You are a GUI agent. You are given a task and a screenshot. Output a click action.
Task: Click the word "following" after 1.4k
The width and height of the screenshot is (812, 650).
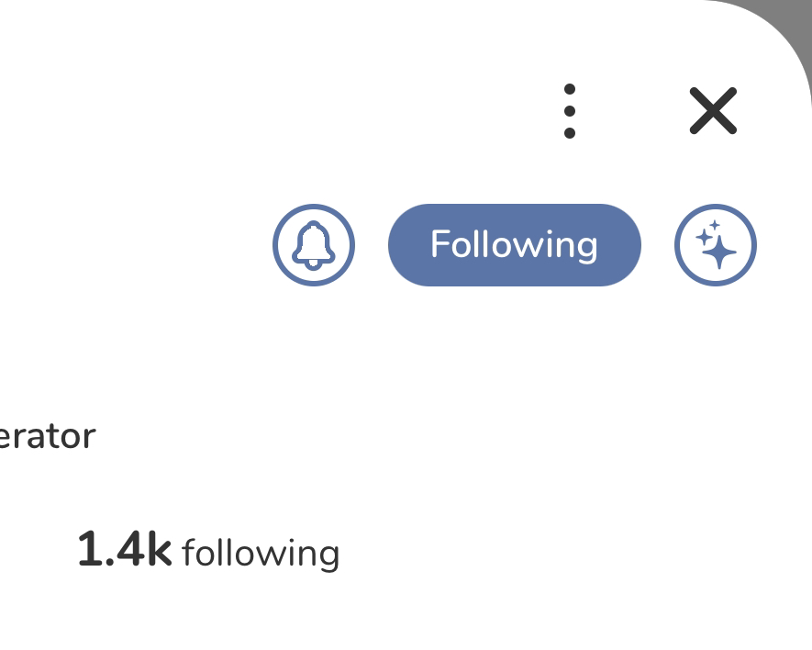[261, 554]
